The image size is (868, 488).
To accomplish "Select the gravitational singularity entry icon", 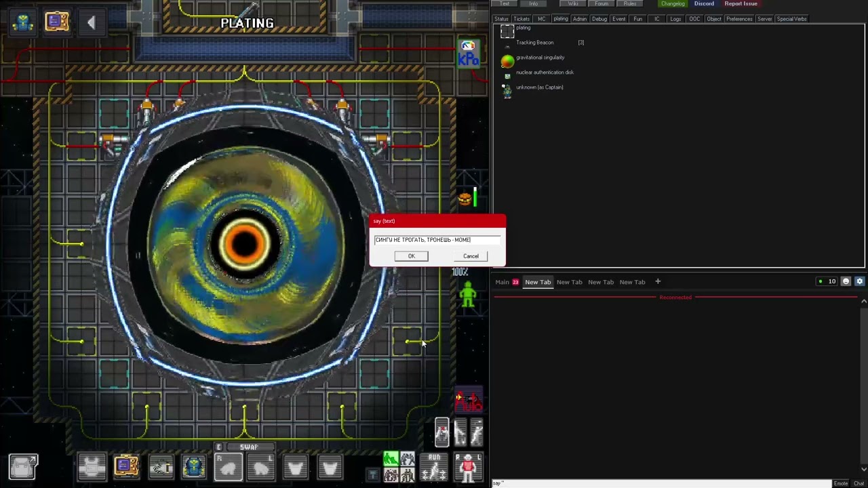I will [x=507, y=61].
